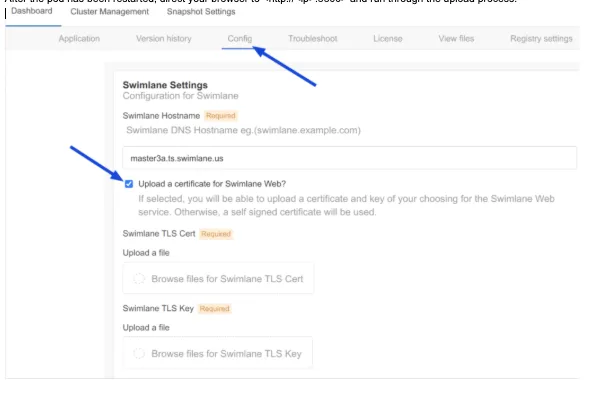Click the 'Configuration for Swimlane' subtitle
Image resolution: width=599 pixels, height=394 pixels.
point(180,96)
